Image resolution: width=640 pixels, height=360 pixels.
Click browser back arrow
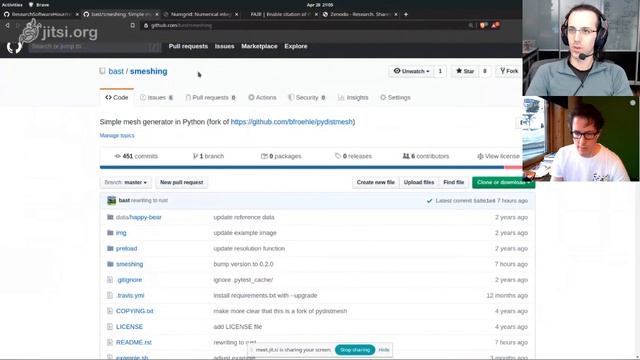click(7, 25)
